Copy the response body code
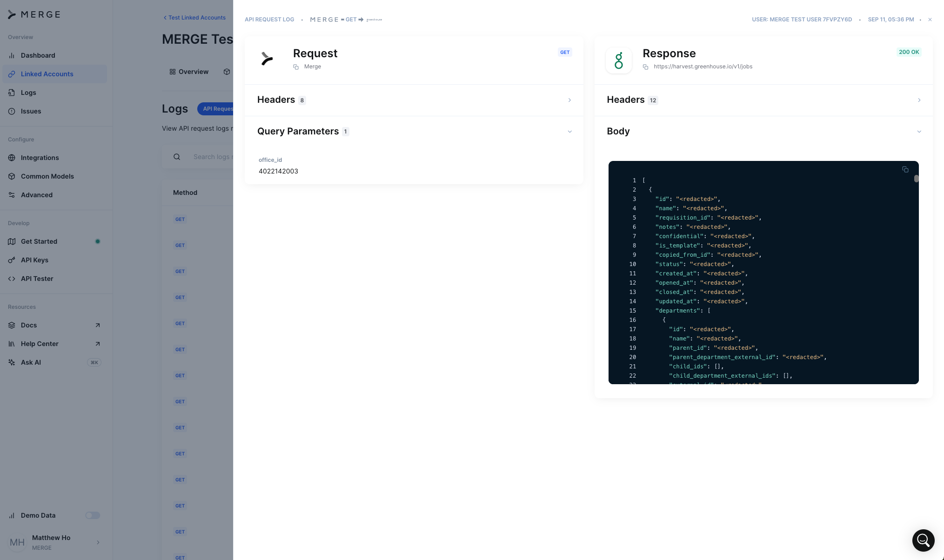This screenshot has width=944, height=560. (x=905, y=169)
